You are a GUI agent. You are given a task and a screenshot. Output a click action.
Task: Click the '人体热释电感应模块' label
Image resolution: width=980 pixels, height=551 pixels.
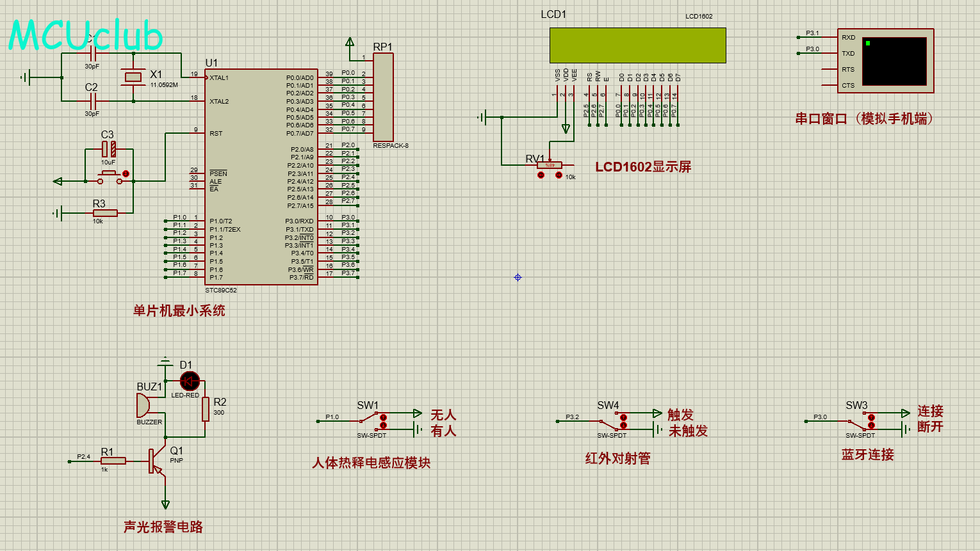[x=371, y=463]
